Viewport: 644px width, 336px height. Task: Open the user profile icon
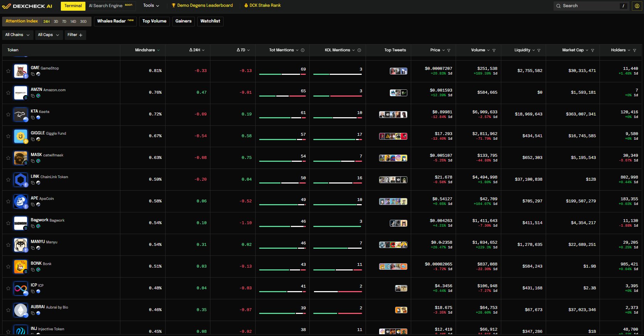coord(637,6)
